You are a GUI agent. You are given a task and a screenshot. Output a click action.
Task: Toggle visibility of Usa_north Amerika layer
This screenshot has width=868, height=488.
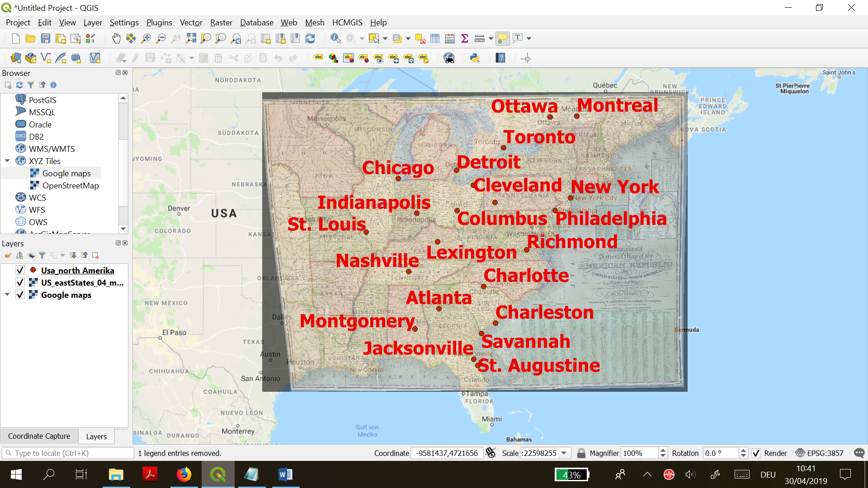tap(20, 271)
